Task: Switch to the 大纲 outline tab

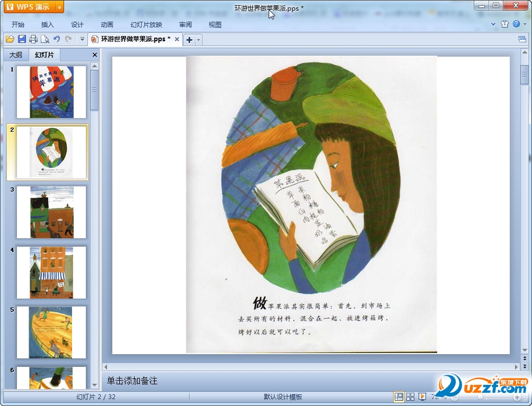Action: click(x=15, y=55)
